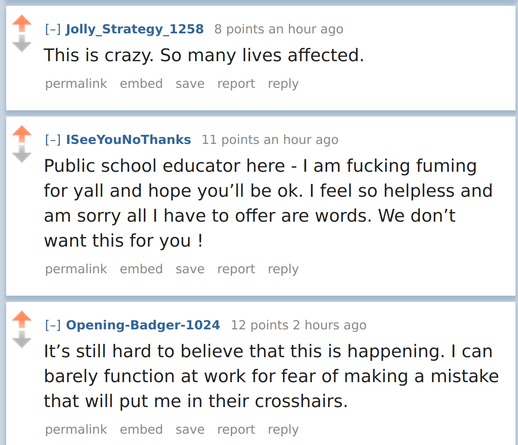Downvote ISeeYouNoThanks's comment
The width and height of the screenshot is (518, 445).
click(22, 154)
